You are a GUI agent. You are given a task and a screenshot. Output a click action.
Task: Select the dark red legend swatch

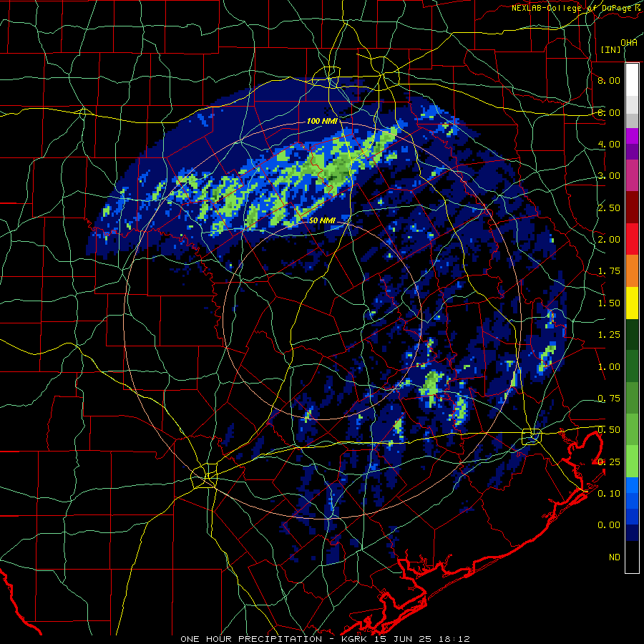coord(632,208)
